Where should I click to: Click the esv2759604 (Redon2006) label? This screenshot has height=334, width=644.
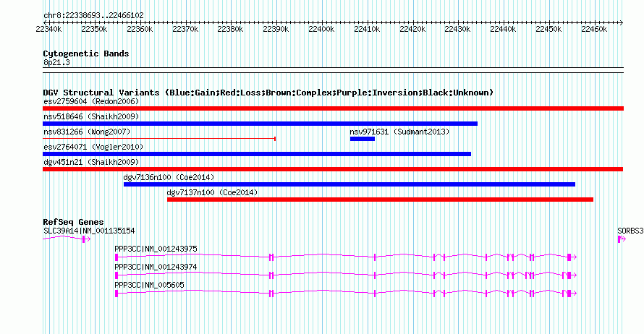click(91, 101)
